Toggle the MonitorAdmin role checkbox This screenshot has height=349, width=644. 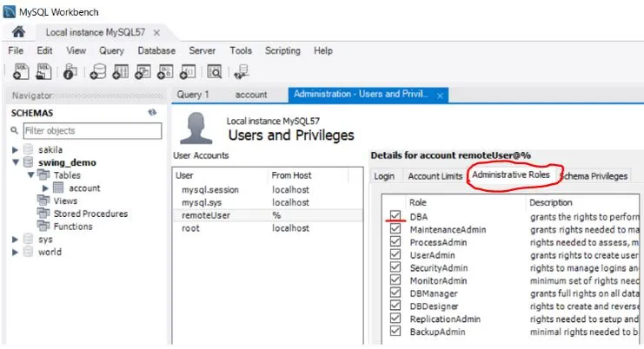tap(395, 280)
